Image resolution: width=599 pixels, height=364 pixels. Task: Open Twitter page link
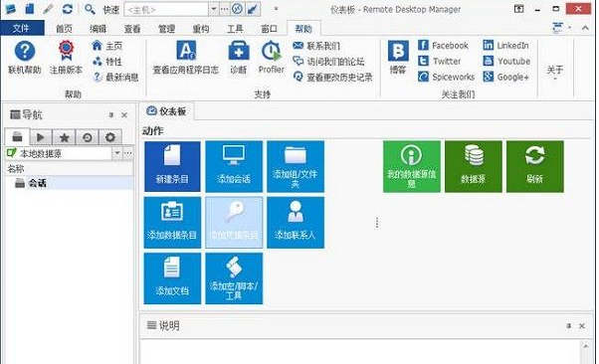[x=440, y=61]
